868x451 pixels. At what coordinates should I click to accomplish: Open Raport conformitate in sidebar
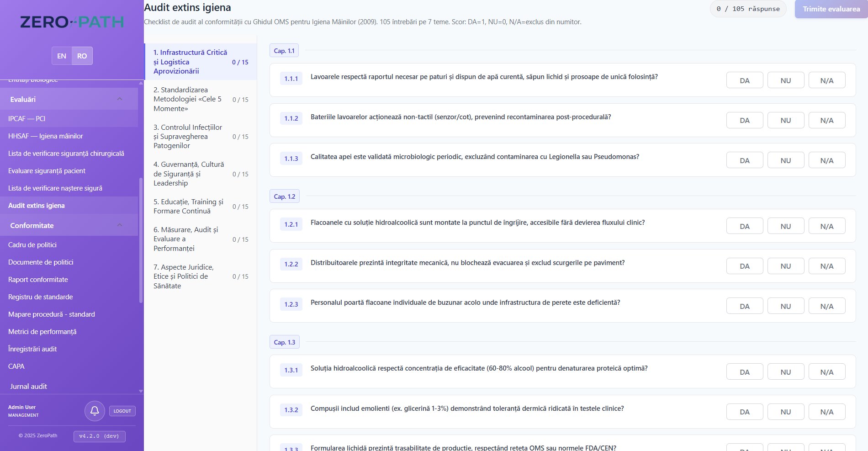click(x=38, y=279)
